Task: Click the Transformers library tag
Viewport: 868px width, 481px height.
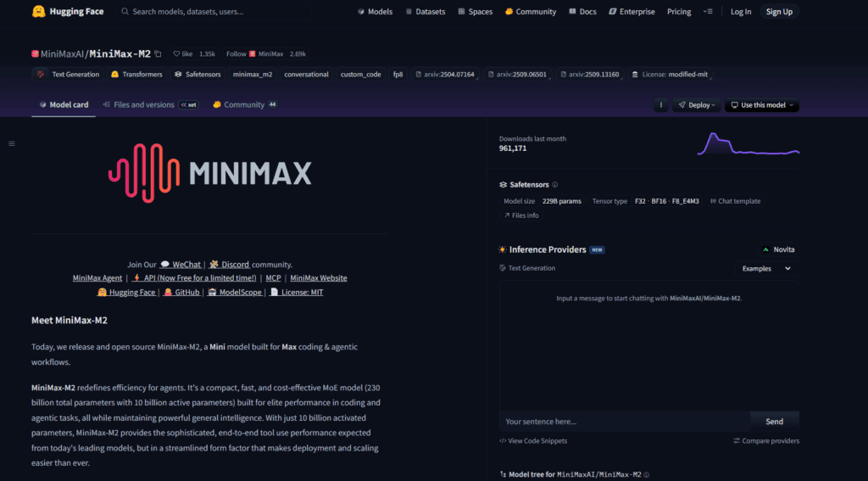Action: click(136, 75)
